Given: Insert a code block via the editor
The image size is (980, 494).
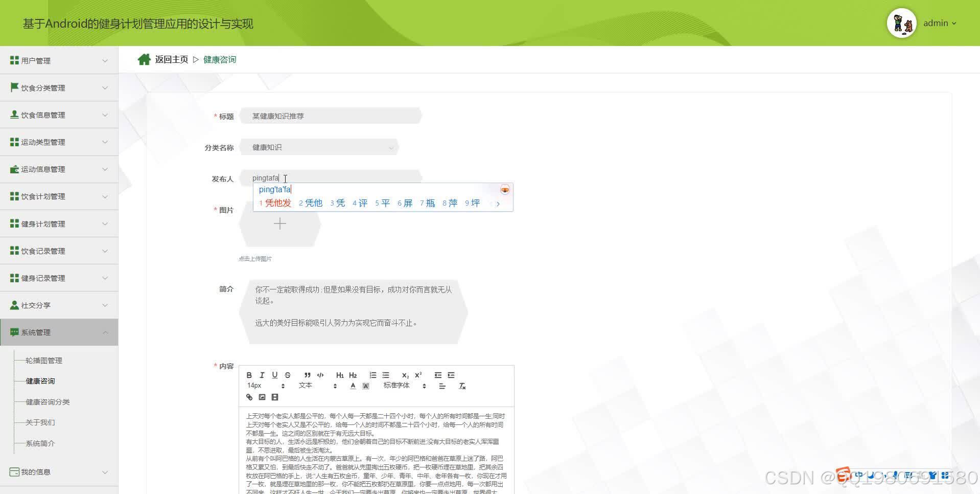Looking at the screenshot, I should pyautogui.click(x=320, y=375).
